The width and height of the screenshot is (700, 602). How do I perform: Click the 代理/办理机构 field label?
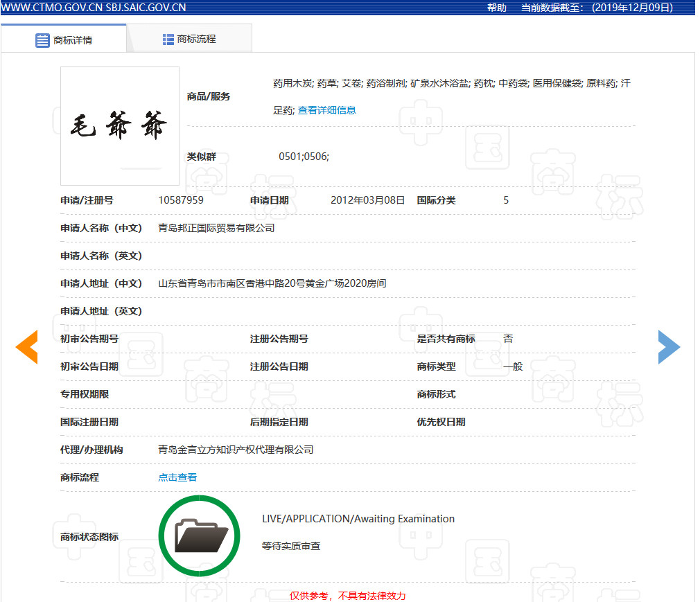click(91, 450)
